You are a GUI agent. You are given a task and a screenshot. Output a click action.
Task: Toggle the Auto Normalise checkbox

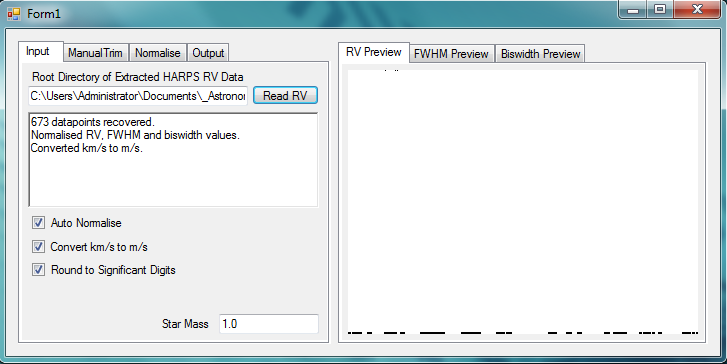[38, 223]
